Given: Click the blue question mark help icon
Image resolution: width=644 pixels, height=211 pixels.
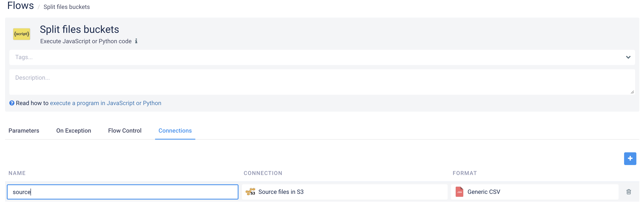Looking at the screenshot, I should pyautogui.click(x=12, y=103).
